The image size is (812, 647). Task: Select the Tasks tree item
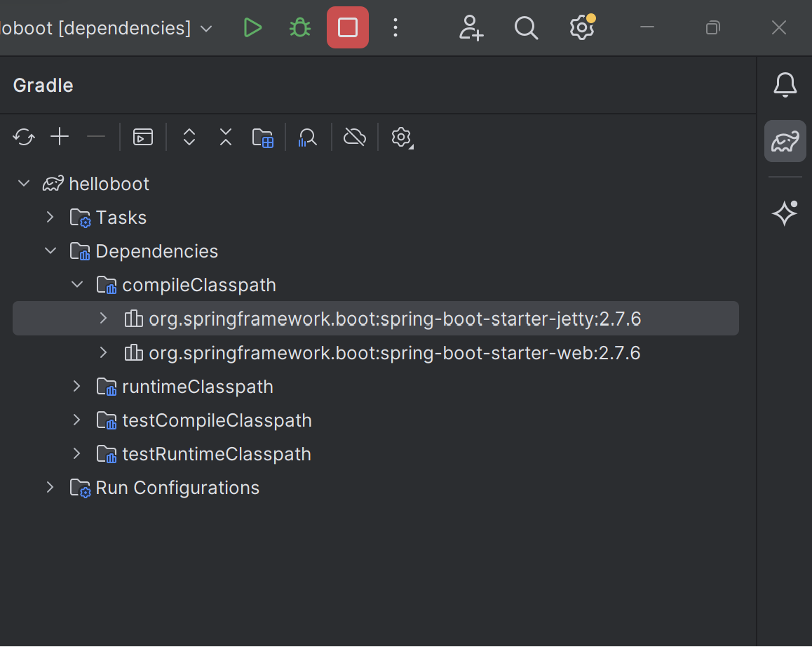point(121,218)
